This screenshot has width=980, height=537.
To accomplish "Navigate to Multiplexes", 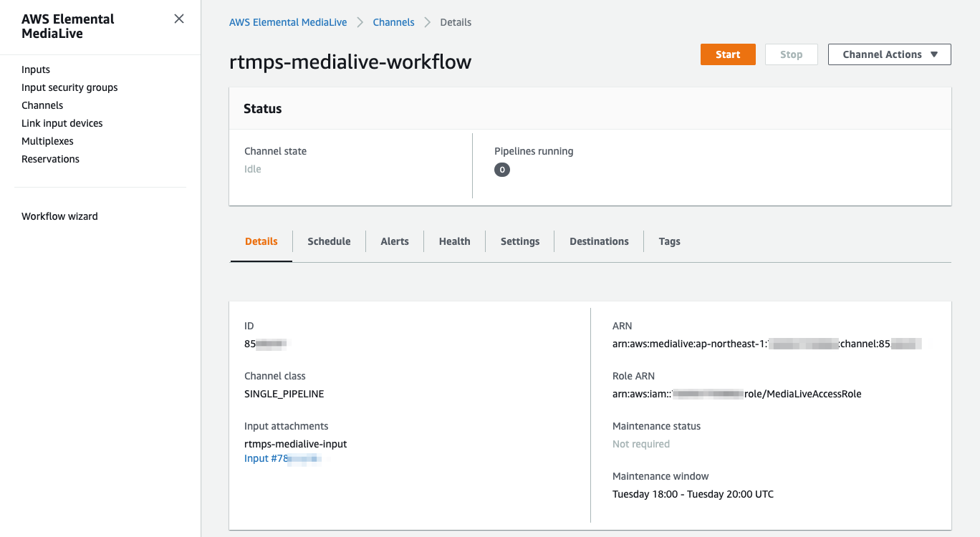I will 47,141.
